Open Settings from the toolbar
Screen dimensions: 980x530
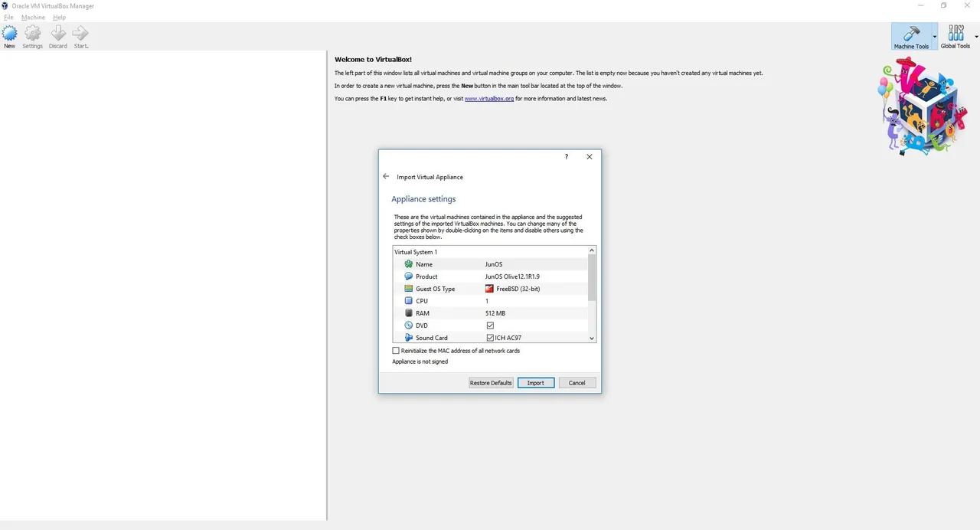tap(33, 36)
